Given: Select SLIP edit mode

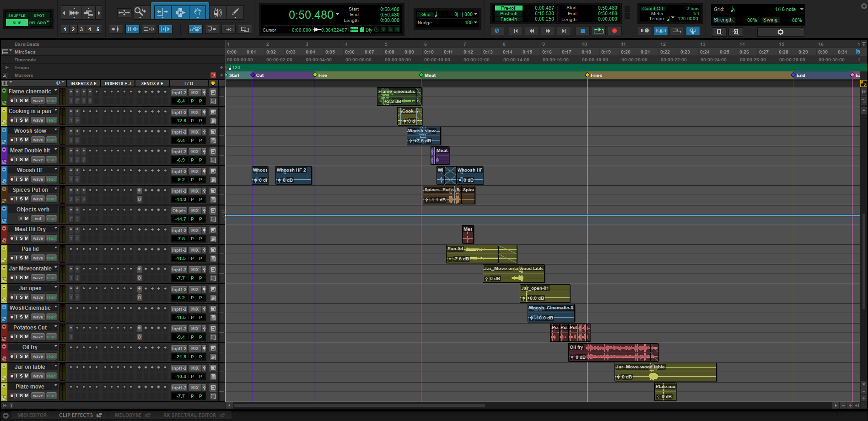Looking at the screenshot, I should tap(17, 23).
